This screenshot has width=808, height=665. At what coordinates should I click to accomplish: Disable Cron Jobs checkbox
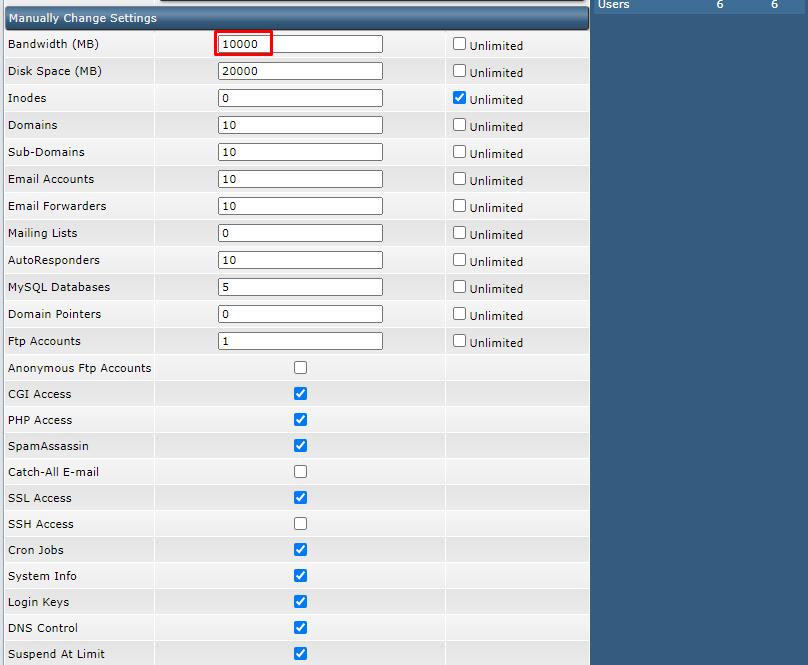300,550
